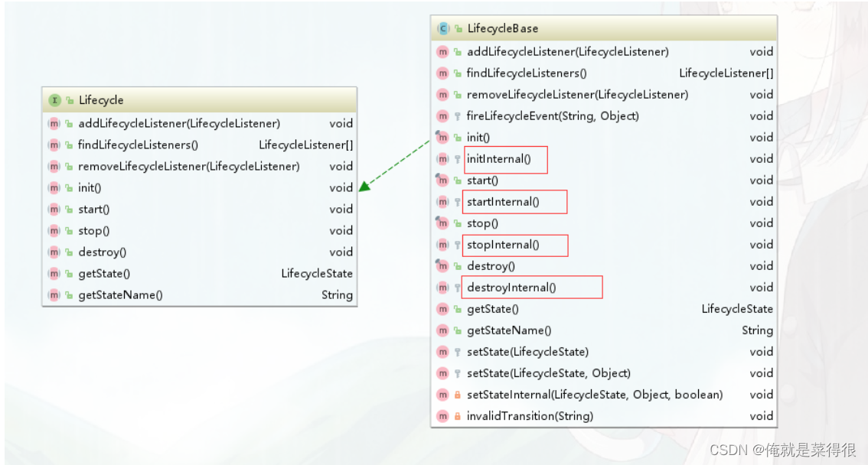This screenshot has width=868, height=465.
Task: Select setState(LifecycleState, Object) method
Action: tap(549, 373)
